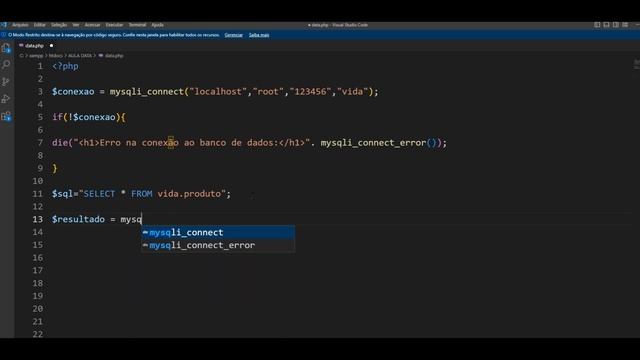The height and width of the screenshot is (360, 640).
Task: Open the Run and Debug view
Action: pos(6,99)
